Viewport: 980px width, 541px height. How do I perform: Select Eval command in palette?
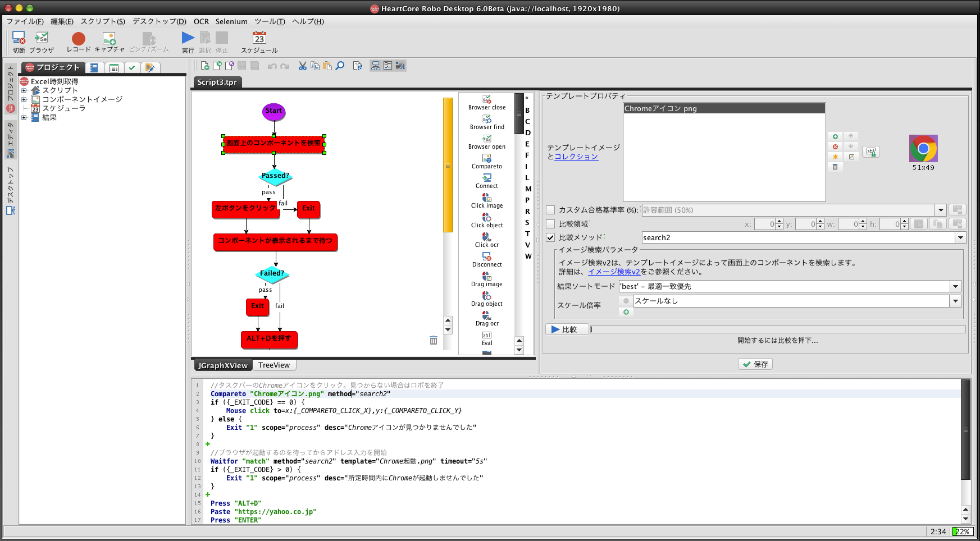click(x=487, y=338)
